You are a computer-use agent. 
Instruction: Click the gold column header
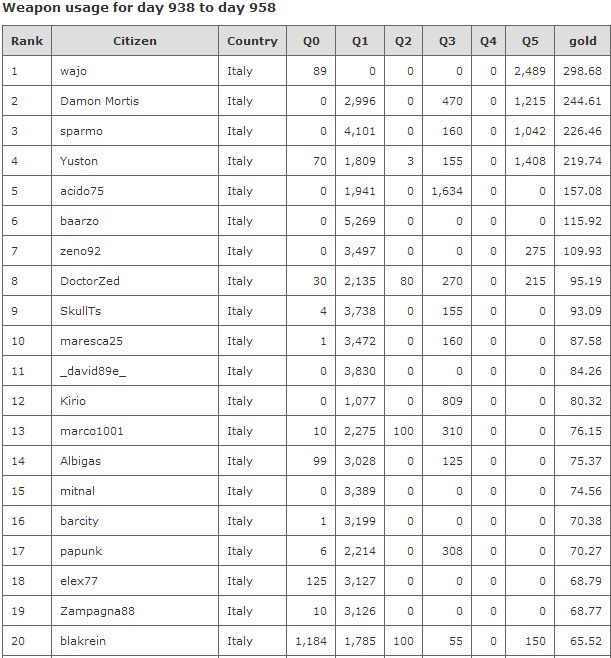[x=582, y=41]
